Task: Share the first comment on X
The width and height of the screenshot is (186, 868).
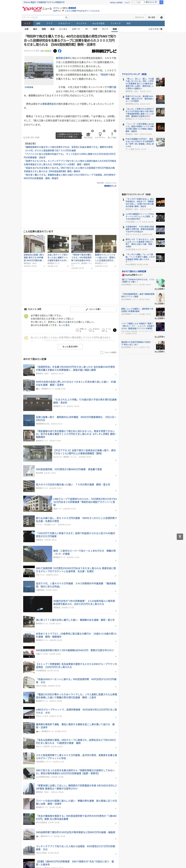Action: pyautogui.click(x=115, y=330)
